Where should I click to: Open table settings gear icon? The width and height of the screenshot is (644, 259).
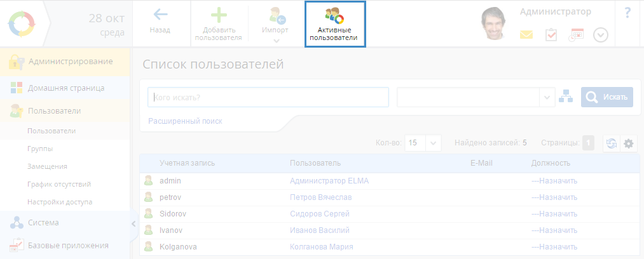[628, 143]
